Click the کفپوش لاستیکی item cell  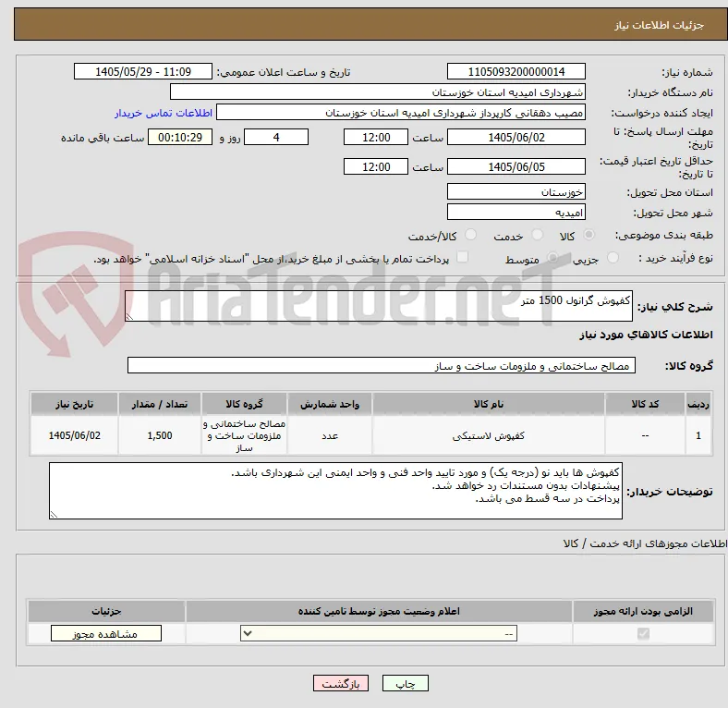point(489,435)
